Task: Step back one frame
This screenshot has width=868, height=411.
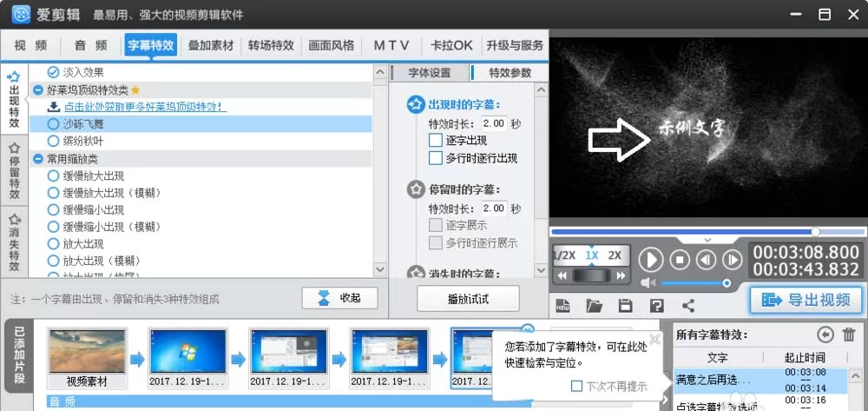Action: [707, 259]
